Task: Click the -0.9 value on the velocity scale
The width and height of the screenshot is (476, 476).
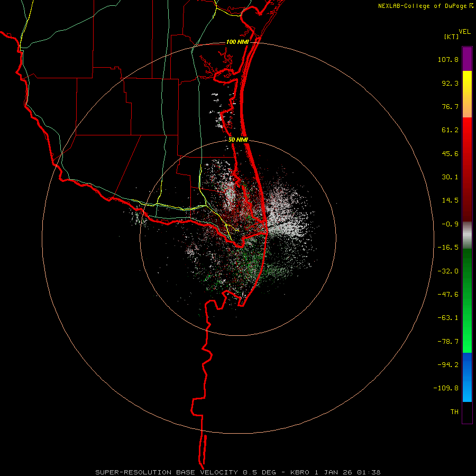Action: pyautogui.click(x=450, y=224)
